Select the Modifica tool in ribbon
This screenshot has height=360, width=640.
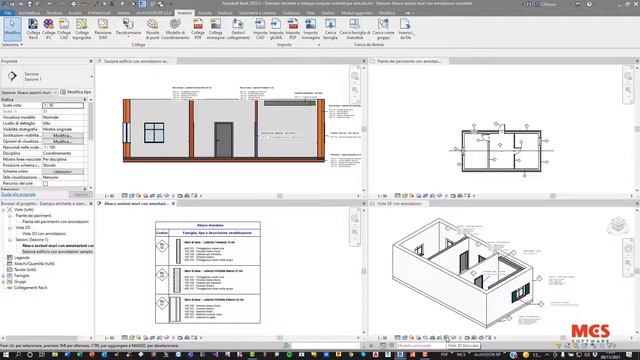(12, 29)
